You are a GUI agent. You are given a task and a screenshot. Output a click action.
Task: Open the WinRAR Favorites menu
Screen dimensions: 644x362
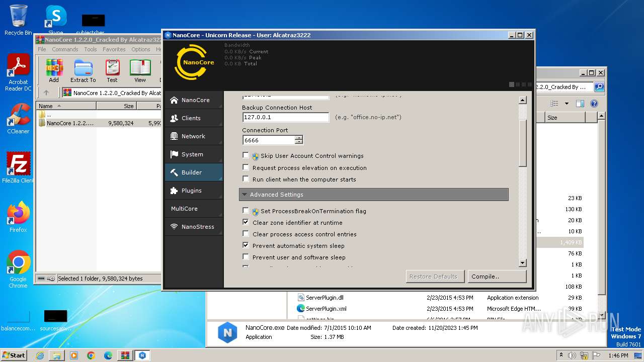pos(114,49)
